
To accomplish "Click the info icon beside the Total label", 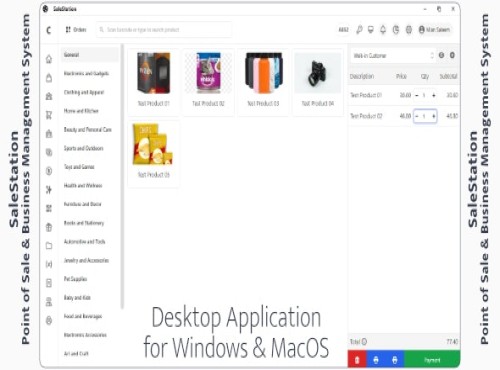I will pyautogui.click(x=364, y=342).
